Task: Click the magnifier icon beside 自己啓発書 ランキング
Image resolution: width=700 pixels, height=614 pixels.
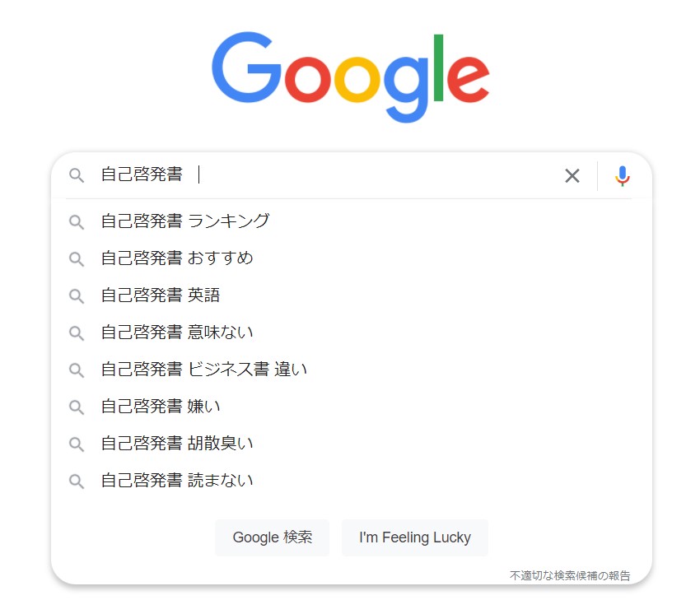Action: point(77,221)
